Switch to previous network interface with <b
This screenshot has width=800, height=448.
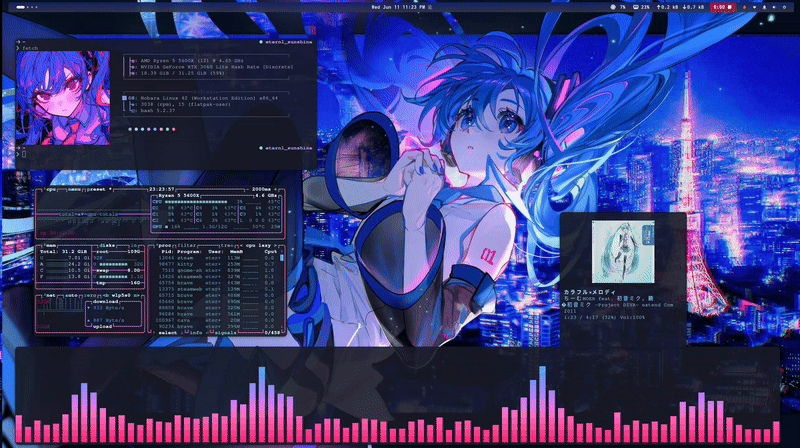105,295
